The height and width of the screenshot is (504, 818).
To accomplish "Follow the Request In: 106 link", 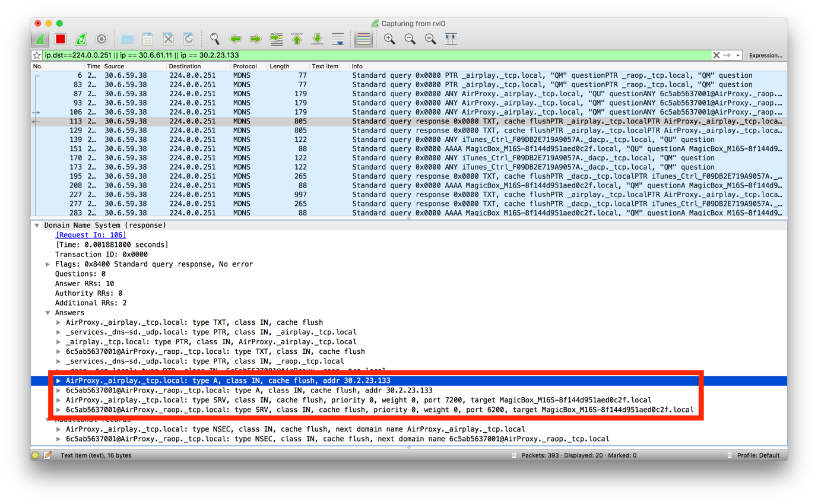I will [x=91, y=235].
